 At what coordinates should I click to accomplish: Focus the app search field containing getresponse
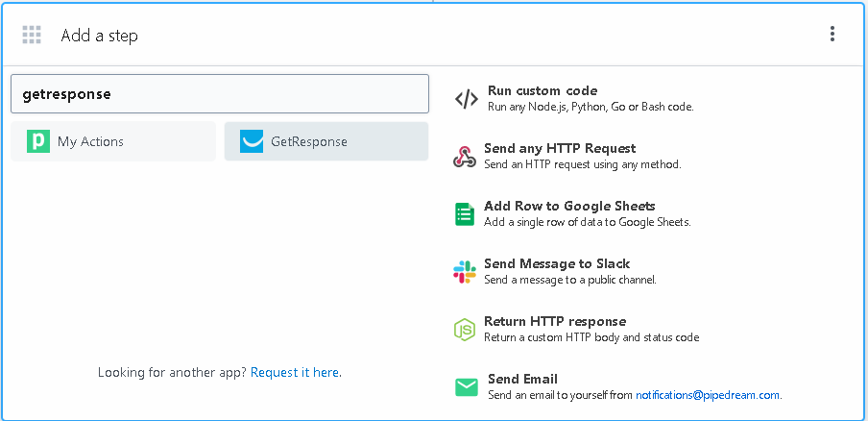click(x=220, y=93)
